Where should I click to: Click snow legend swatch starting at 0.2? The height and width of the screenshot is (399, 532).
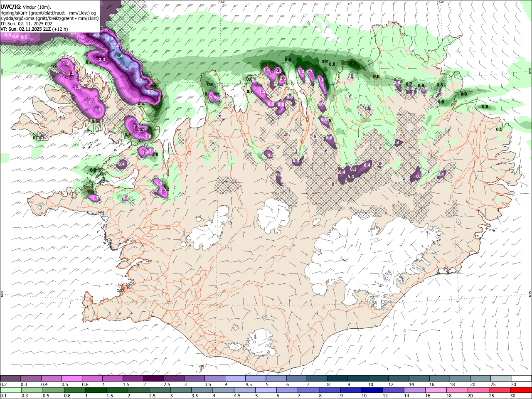pos(10,379)
